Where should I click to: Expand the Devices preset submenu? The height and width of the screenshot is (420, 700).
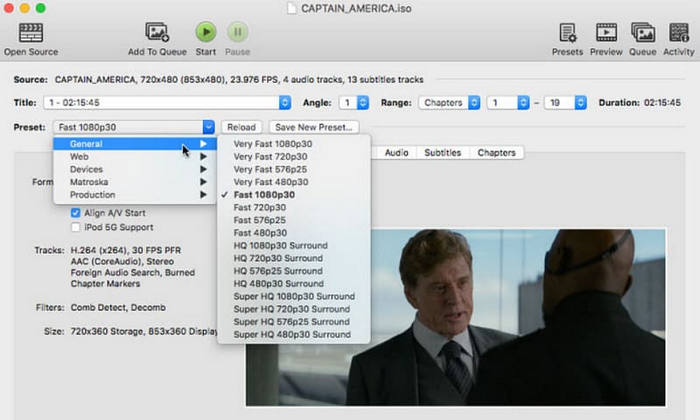click(135, 169)
